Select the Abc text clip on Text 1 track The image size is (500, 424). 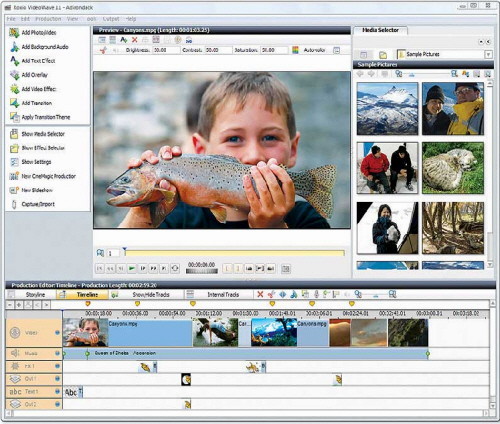(x=73, y=392)
